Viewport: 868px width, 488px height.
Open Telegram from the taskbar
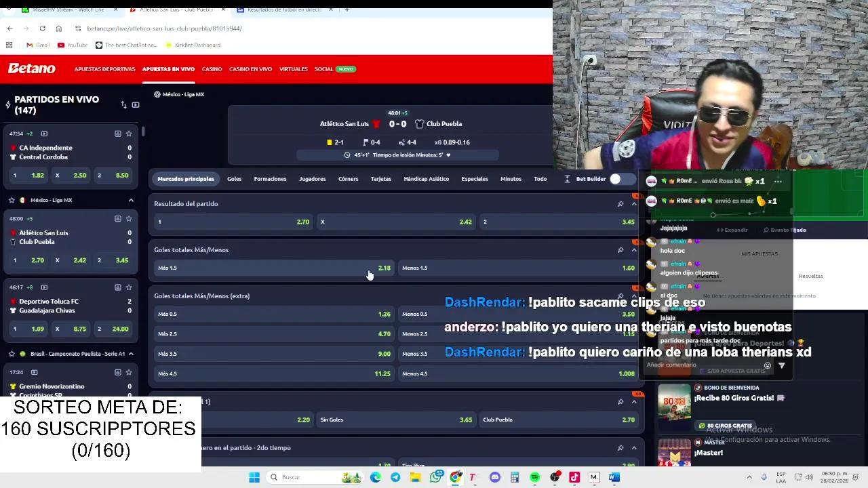click(x=395, y=477)
